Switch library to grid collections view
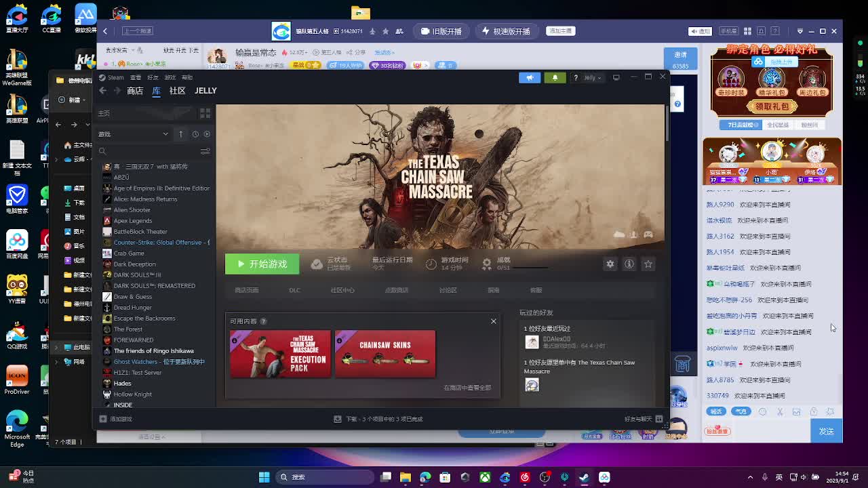 205,113
